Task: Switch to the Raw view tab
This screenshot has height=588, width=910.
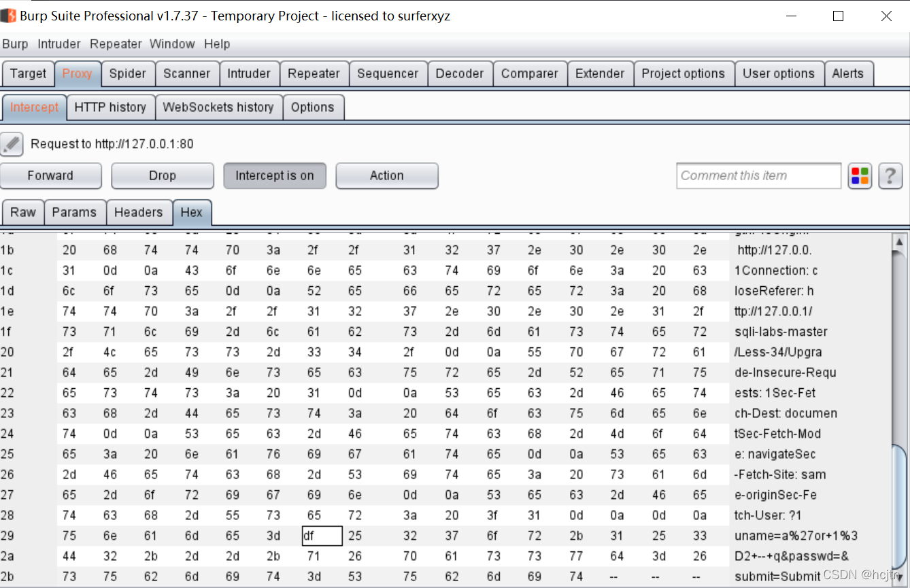Action: (x=23, y=212)
